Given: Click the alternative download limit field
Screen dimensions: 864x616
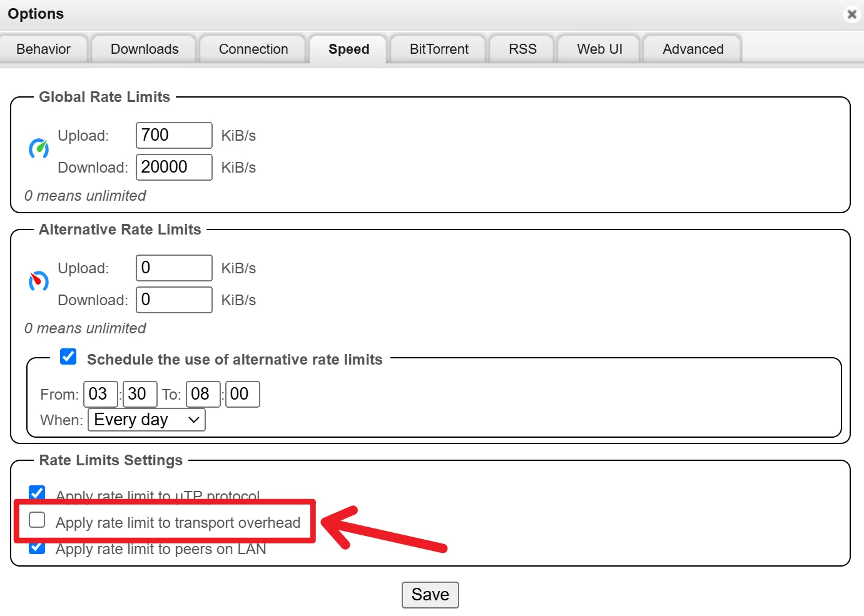Looking at the screenshot, I should [174, 300].
